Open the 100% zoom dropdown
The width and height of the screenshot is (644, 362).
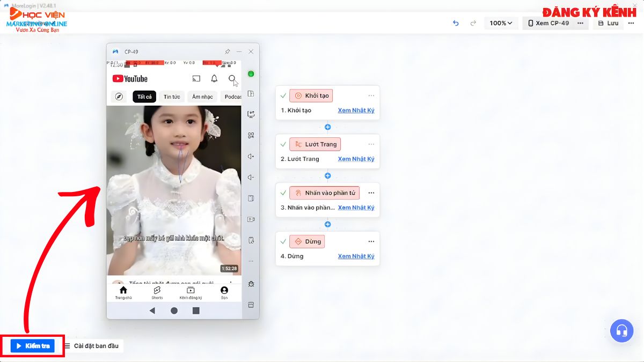500,23
